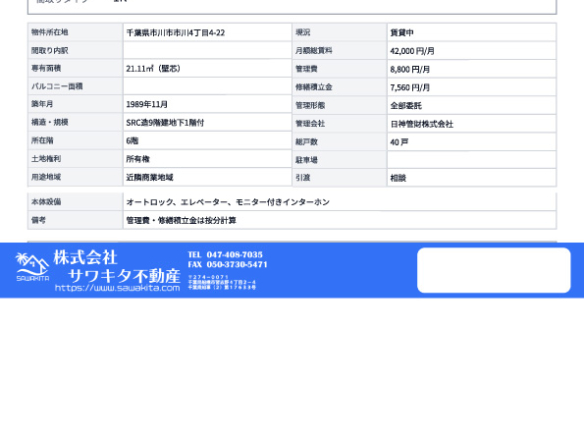
Task: Click the 本体設備 label cell
Action: click(x=75, y=202)
